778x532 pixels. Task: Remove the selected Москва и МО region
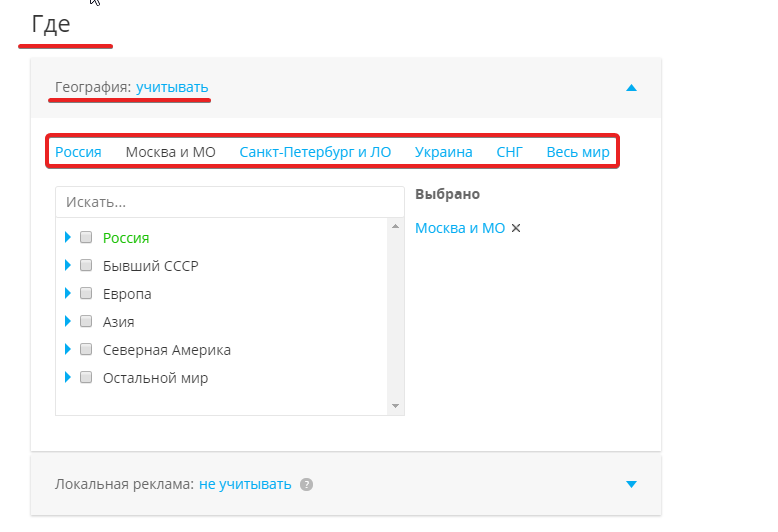click(x=516, y=228)
